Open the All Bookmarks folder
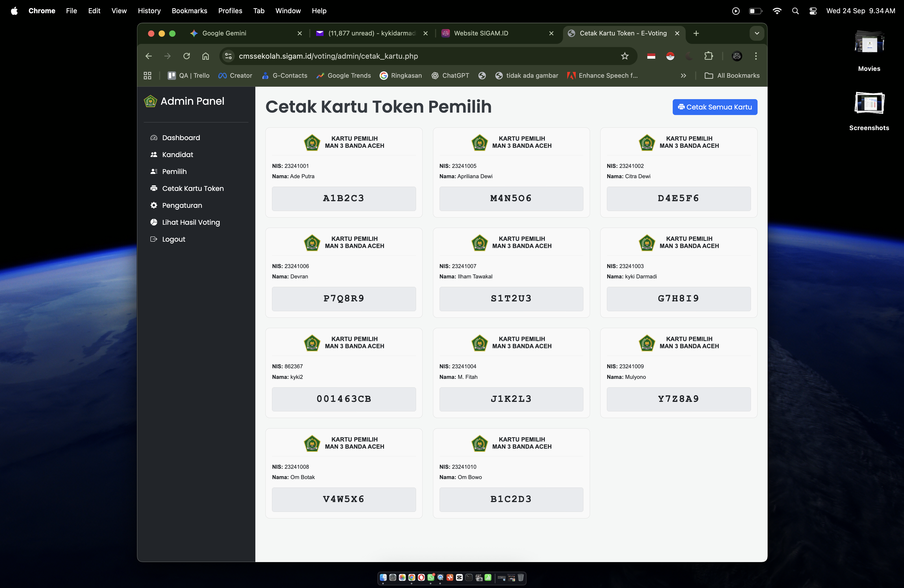 (x=732, y=76)
